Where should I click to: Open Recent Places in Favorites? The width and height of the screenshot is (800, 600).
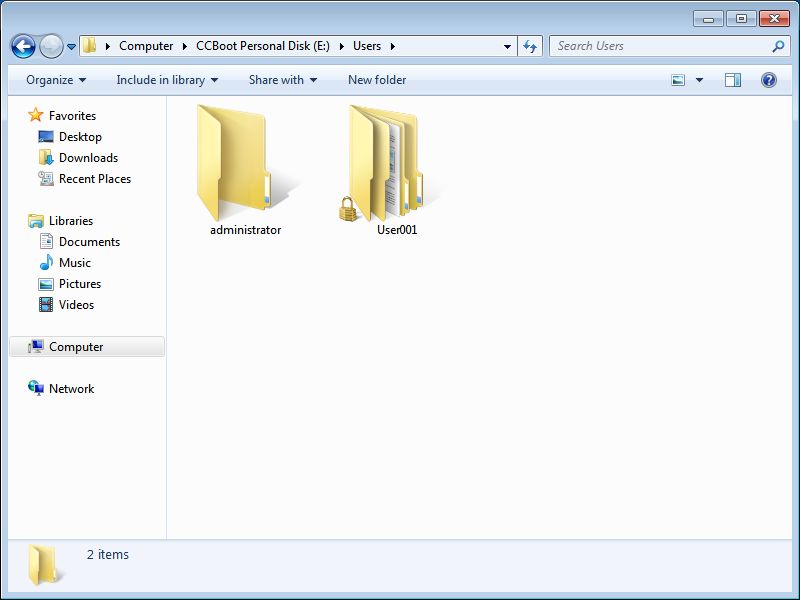pos(95,179)
